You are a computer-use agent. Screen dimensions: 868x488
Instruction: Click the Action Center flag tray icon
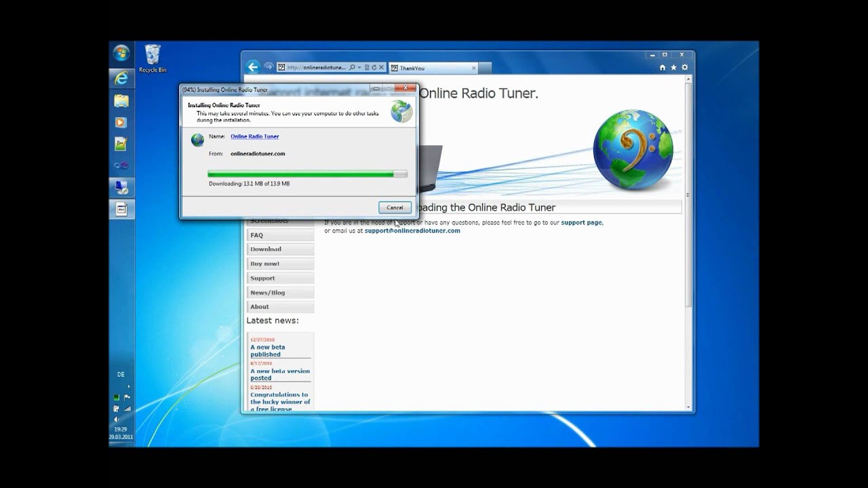tap(127, 397)
